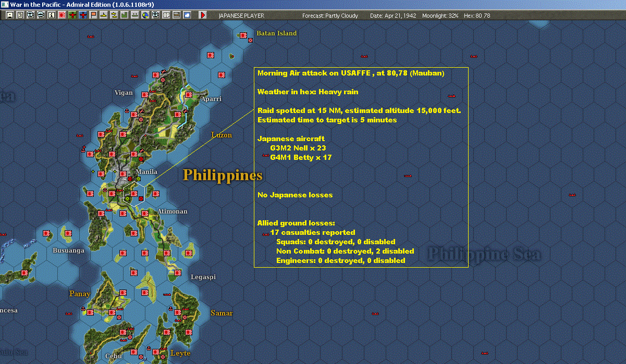Open the save game disk icon
This screenshot has height=364, width=626.
point(10,15)
